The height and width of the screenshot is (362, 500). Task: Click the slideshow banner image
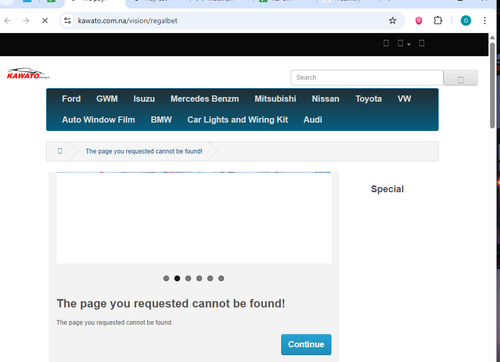[x=194, y=218]
